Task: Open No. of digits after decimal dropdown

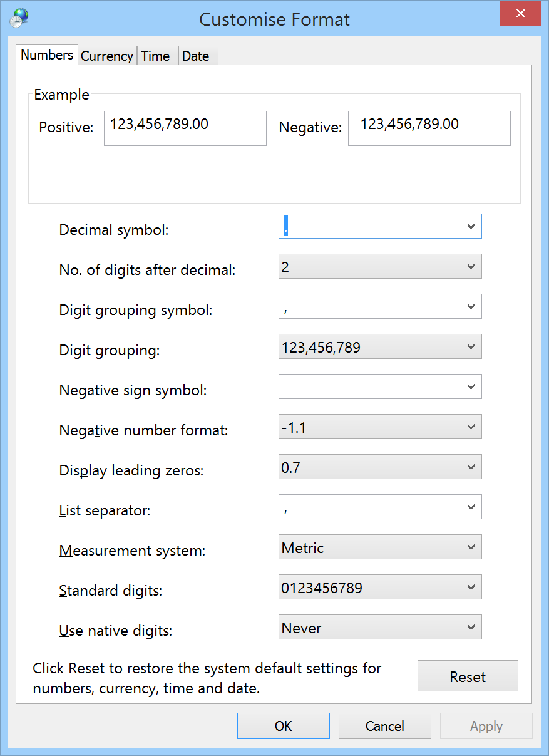Action: pos(380,267)
